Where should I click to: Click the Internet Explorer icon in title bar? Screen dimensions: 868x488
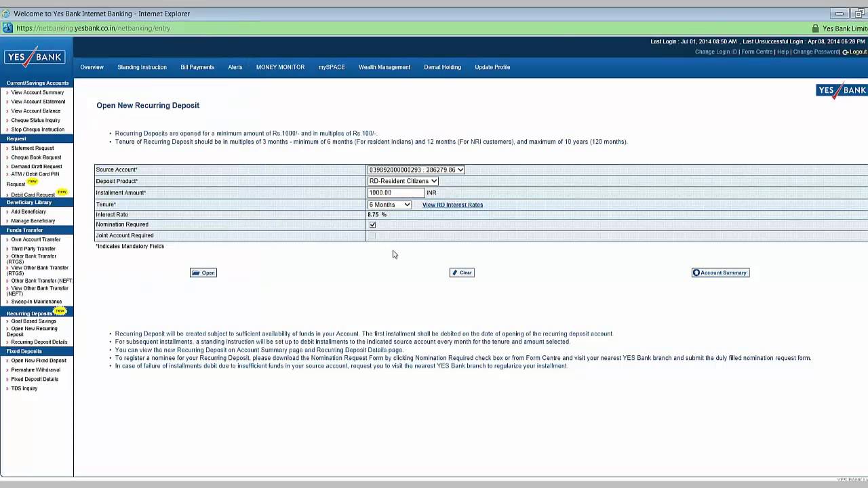pos(6,14)
